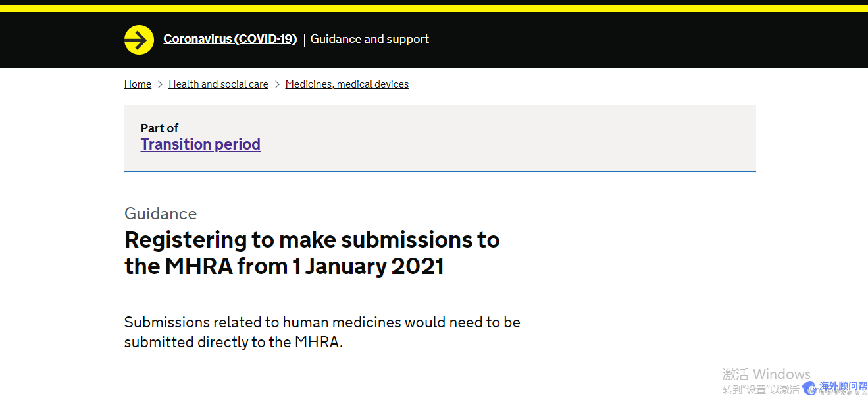Click the 转到"设置"以激活 watermark line
Image resolution: width=868 pixels, height=396 pixels.
760,389
